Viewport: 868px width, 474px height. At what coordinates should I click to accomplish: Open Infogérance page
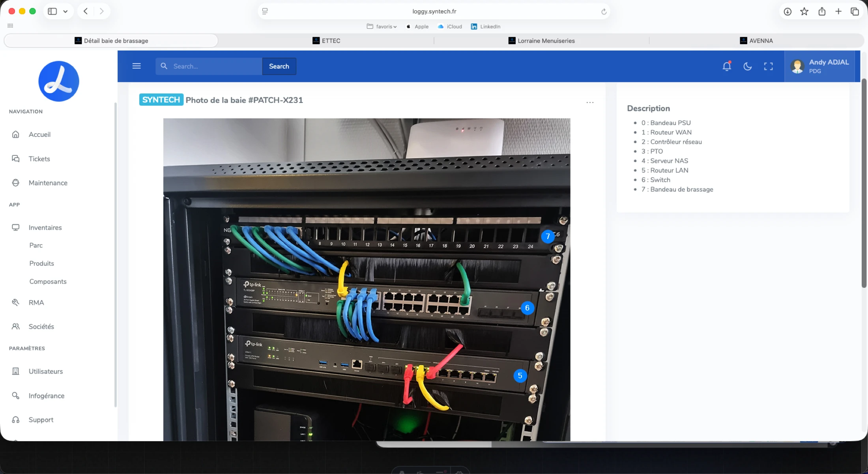46,396
